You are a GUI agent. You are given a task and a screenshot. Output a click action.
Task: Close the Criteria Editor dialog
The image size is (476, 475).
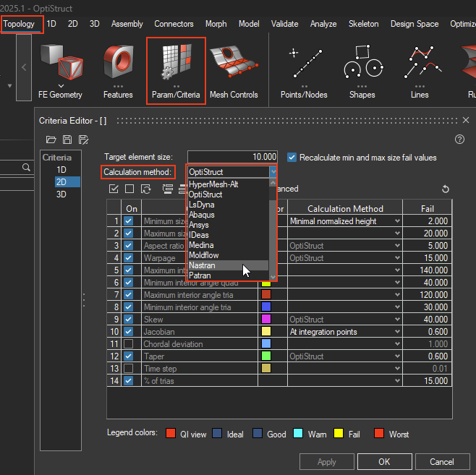(x=466, y=120)
